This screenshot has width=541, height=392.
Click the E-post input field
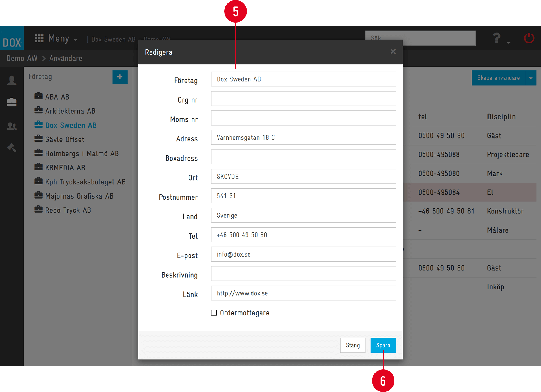coord(303,254)
